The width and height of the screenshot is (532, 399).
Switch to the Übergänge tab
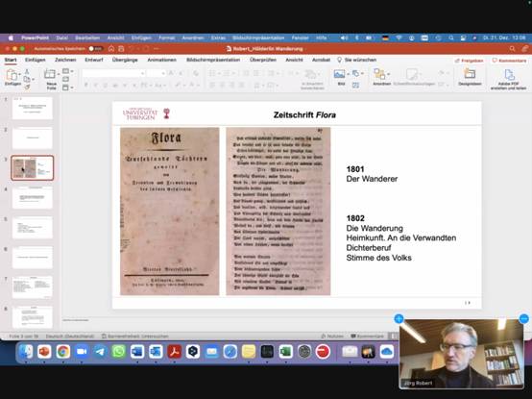point(125,60)
